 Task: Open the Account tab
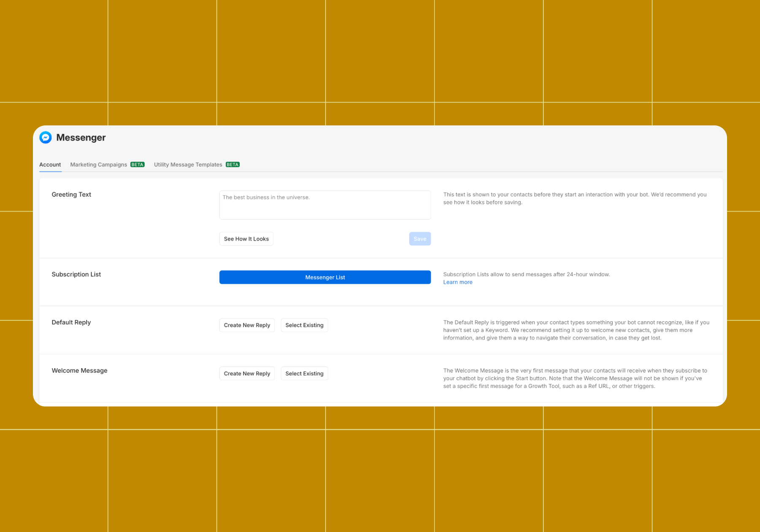click(50, 165)
